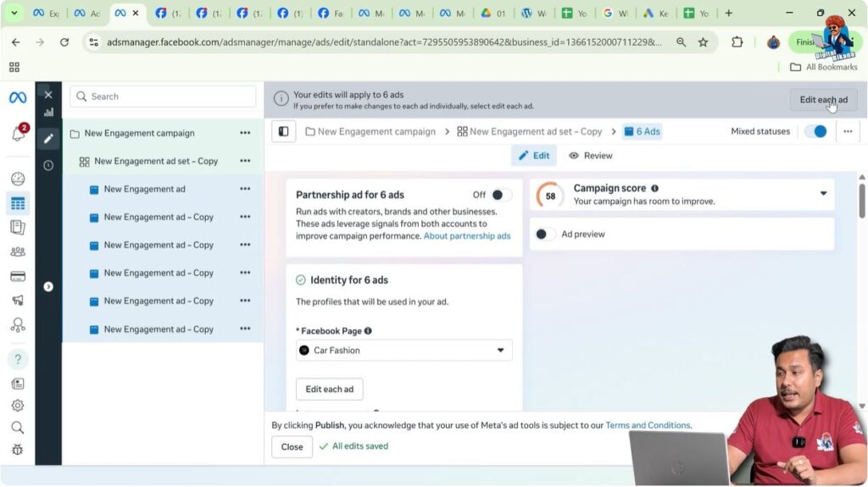Open Billing card icon in sidebar
Screen dimensions: 868x487
(x=18, y=276)
